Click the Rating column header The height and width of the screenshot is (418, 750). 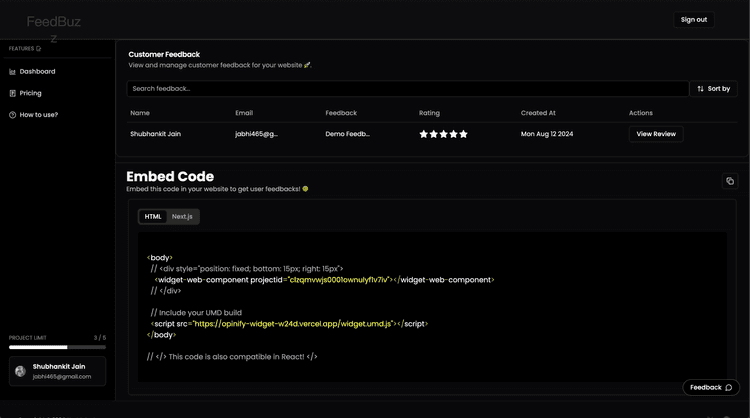429,113
